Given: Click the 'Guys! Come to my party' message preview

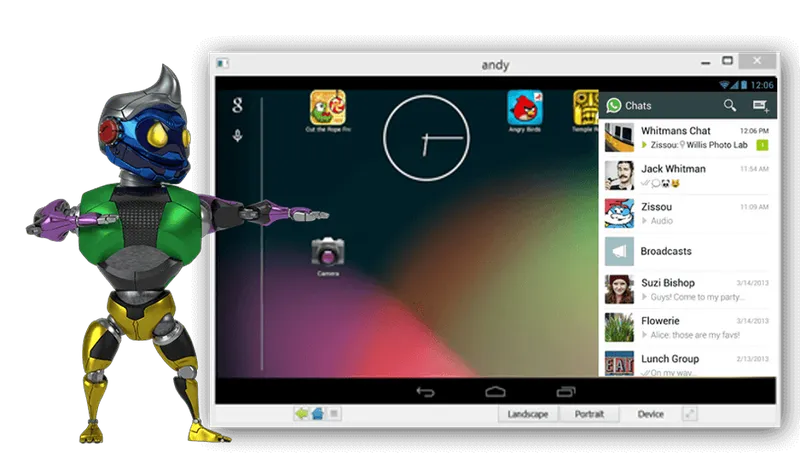Looking at the screenshot, I should 697,297.
